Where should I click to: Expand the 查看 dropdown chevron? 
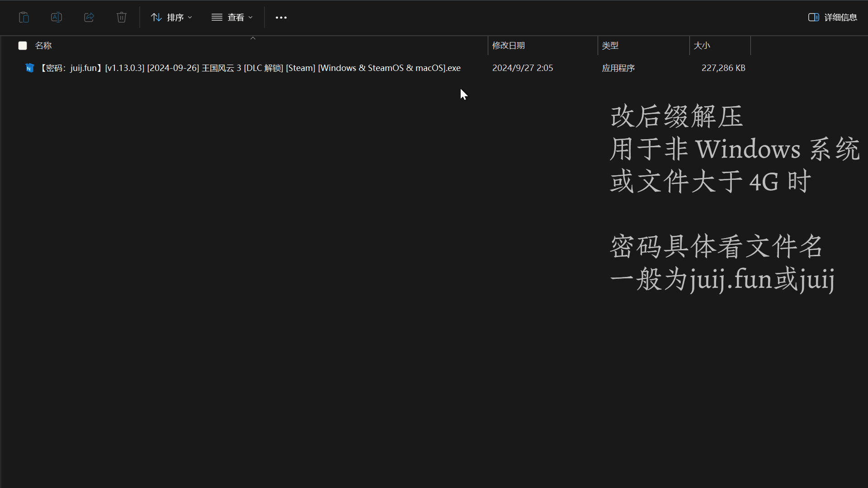(x=250, y=17)
